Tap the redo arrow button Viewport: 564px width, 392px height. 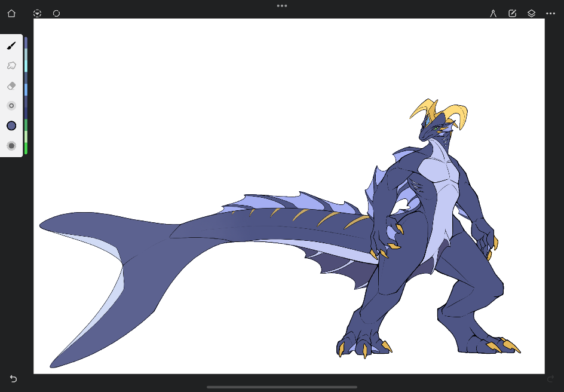click(550, 379)
